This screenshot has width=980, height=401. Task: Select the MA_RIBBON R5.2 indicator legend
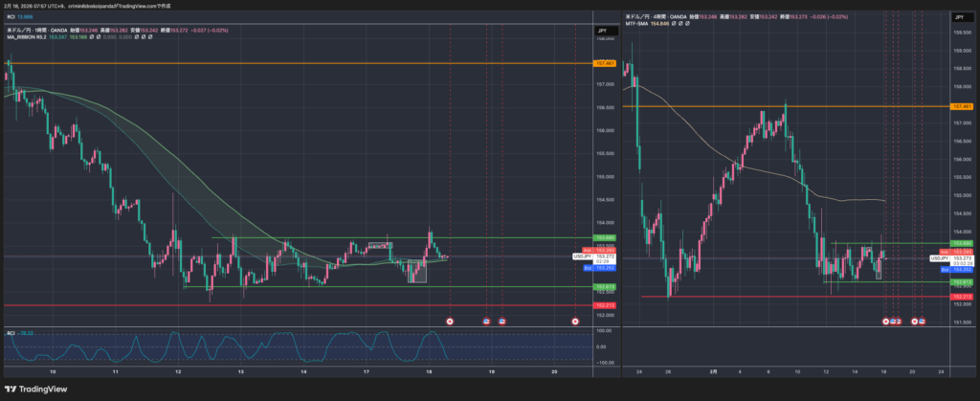28,37
